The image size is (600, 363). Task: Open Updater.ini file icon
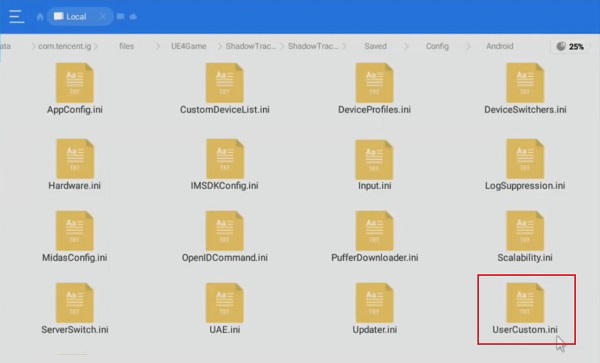[374, 303]
